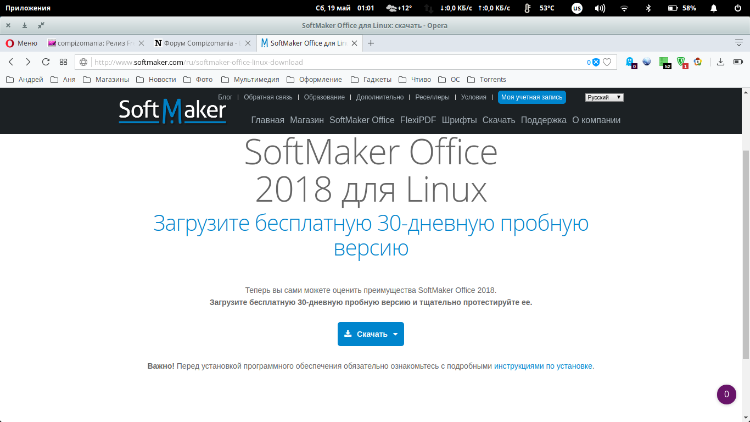Expand the Скачать button dropdown arrow
This screenshot has width=750, height=422.
point(396,334)
